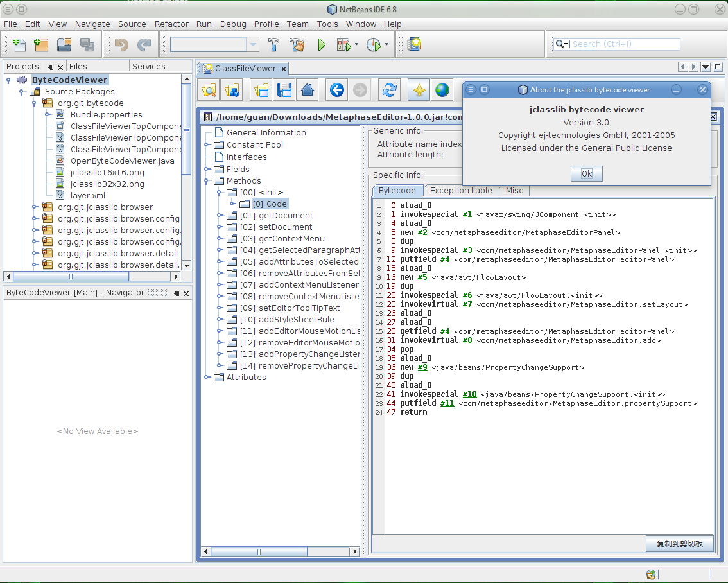Minimize the Projects panel
Screen dimensions: 728x583
(51, 67)
